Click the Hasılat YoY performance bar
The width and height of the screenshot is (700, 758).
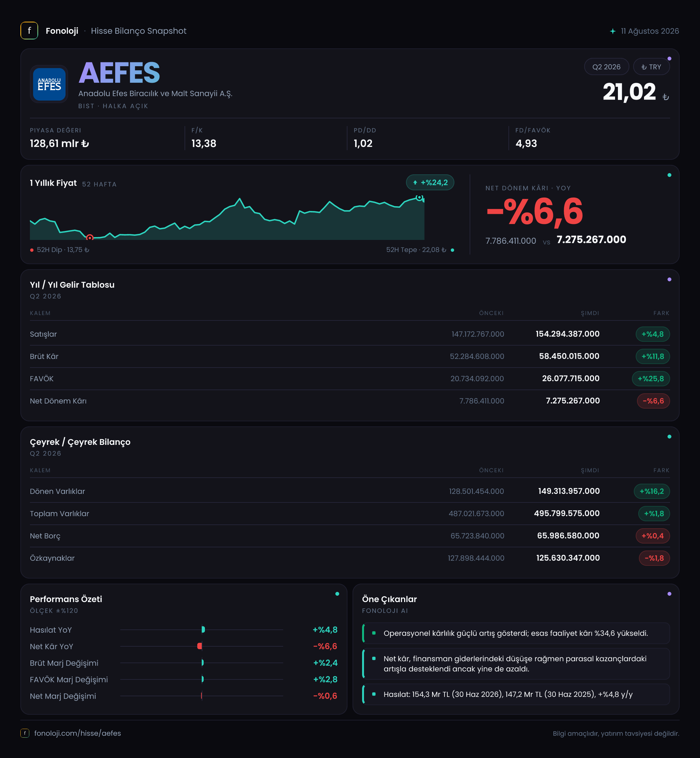(x=203, y=629)
